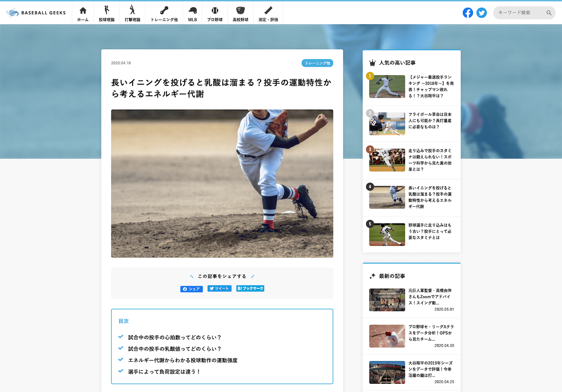Viewport: 562px width, 392px height.
Task: Click the search magnifier icon
Action: tap(549, 13)
